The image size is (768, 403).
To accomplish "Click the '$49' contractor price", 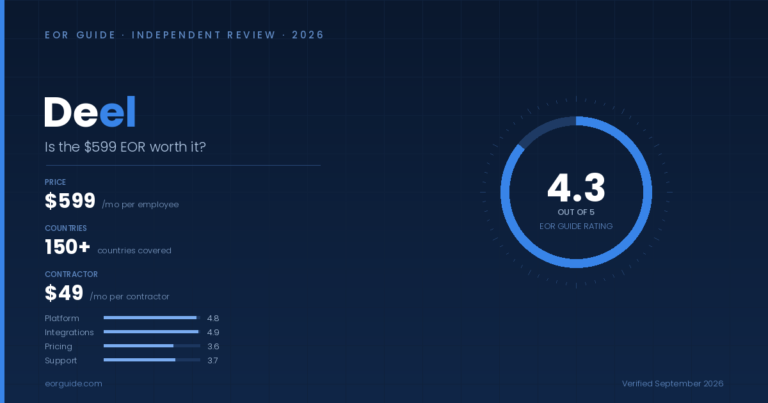I will coord(64,293).
